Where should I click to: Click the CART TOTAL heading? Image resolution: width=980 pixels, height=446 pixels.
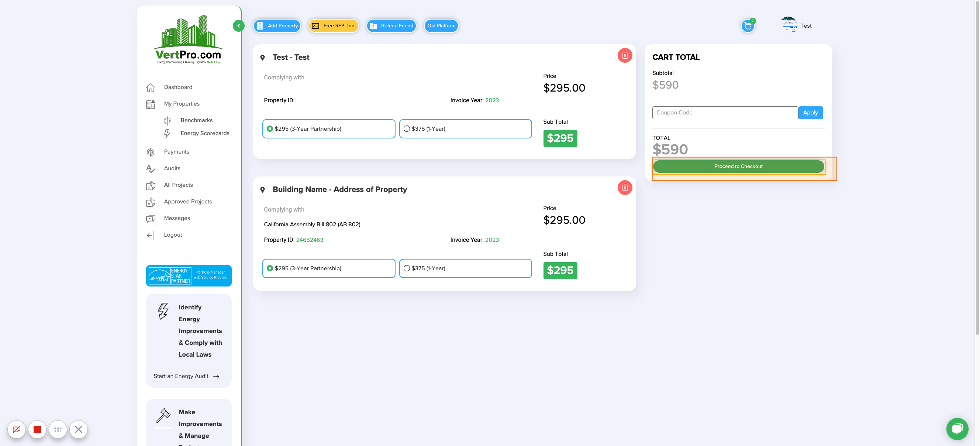676,57
